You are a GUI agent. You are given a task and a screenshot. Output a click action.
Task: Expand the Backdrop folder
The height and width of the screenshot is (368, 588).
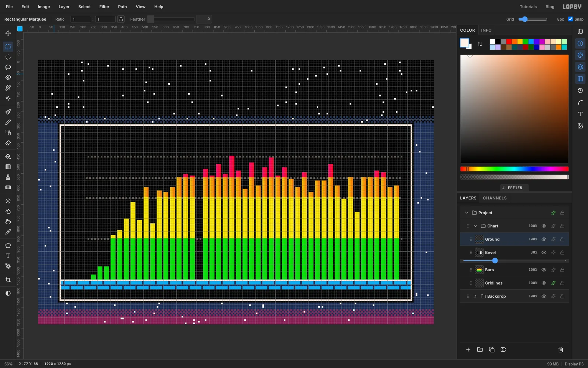point(476,296)
